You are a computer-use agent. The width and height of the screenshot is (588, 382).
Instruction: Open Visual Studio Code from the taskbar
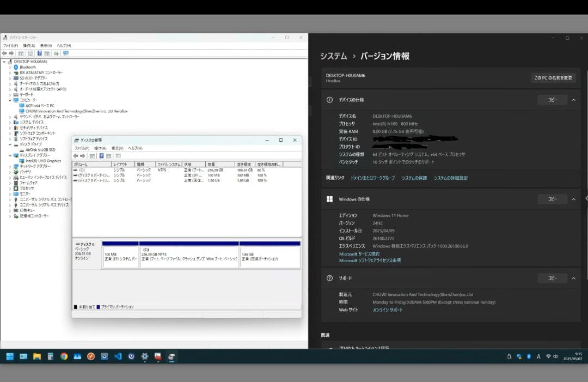click(x=118, y=356)
